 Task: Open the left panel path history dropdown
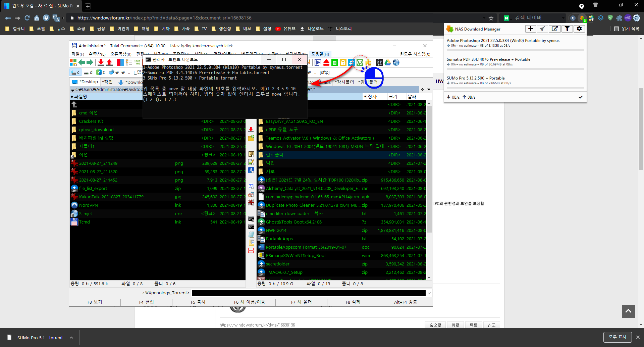point(72,90)
